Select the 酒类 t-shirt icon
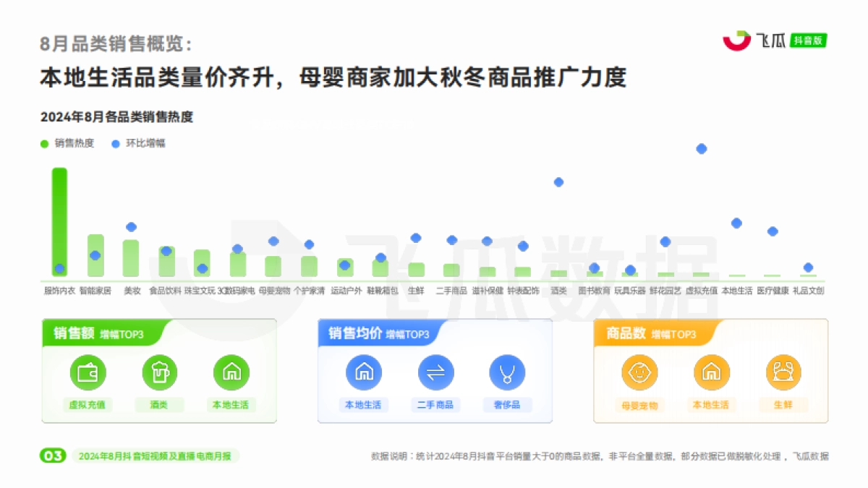This screenshot has height=488, width=868. pos(160,371)
